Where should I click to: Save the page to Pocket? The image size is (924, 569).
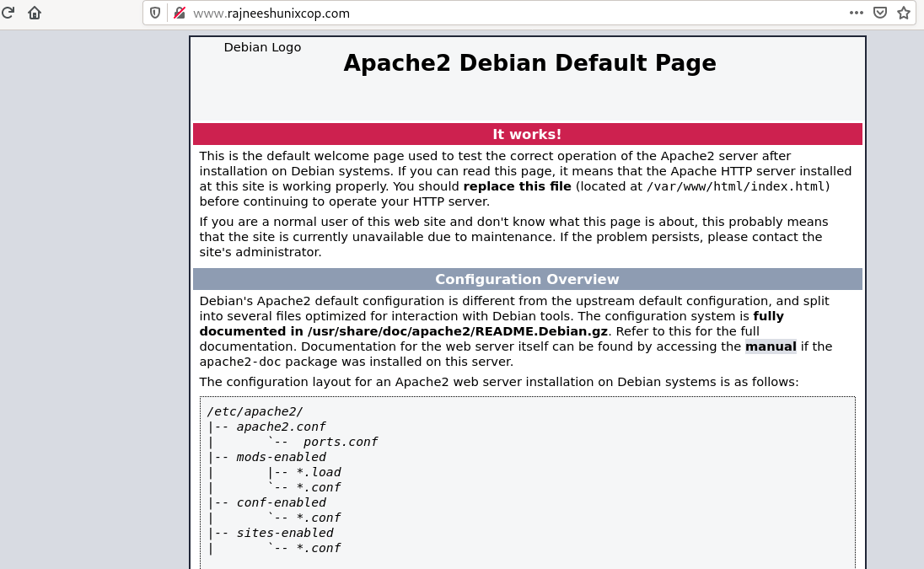pyautogui.click(x=880, y=13)
